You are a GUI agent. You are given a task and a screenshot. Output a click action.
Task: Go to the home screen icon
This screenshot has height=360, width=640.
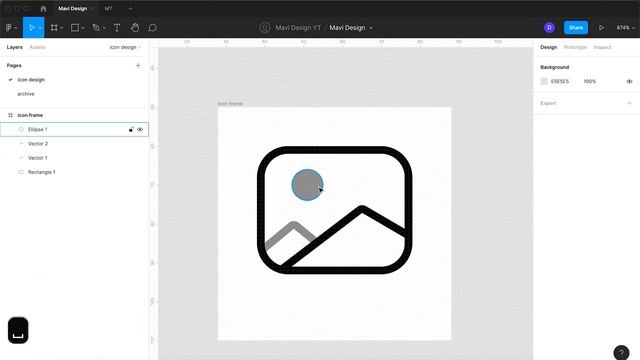click(43, 9)
